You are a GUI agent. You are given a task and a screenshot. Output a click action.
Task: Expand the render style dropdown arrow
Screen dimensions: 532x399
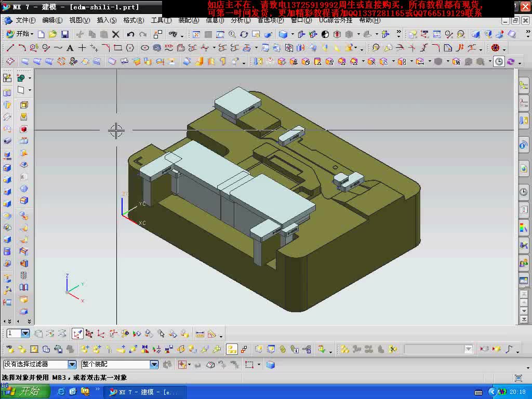coord(292,34)
